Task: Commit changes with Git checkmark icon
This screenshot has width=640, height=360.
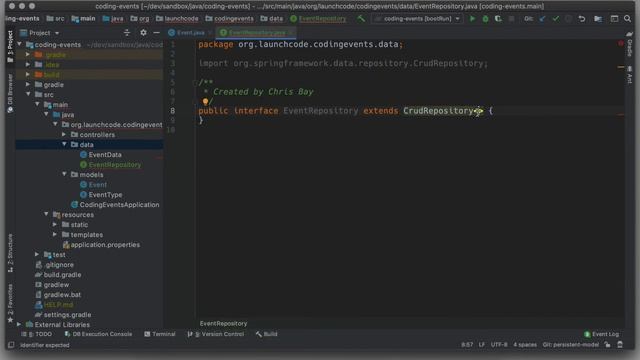Action: pyautogui.click(x=556, y=19)
